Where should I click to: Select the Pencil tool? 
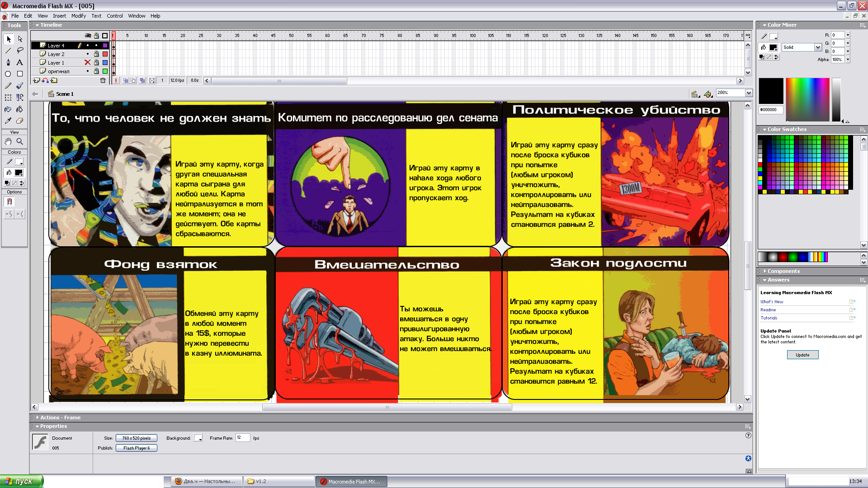[9, 85]
